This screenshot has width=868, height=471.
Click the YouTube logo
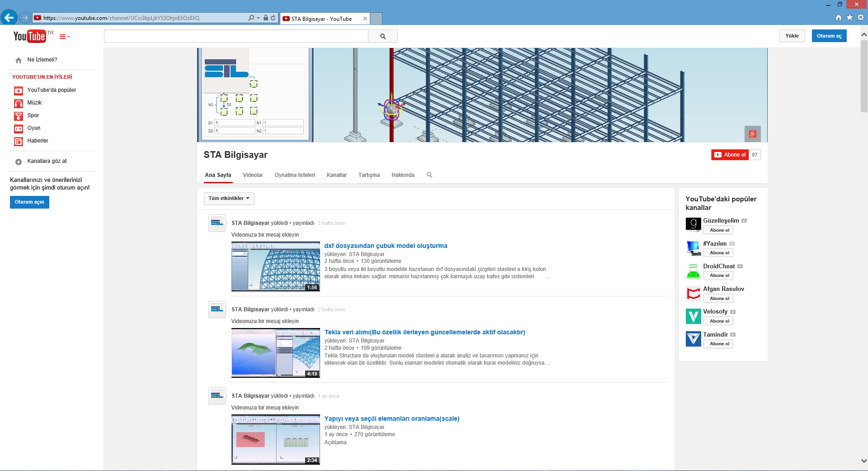pos(30,36)
